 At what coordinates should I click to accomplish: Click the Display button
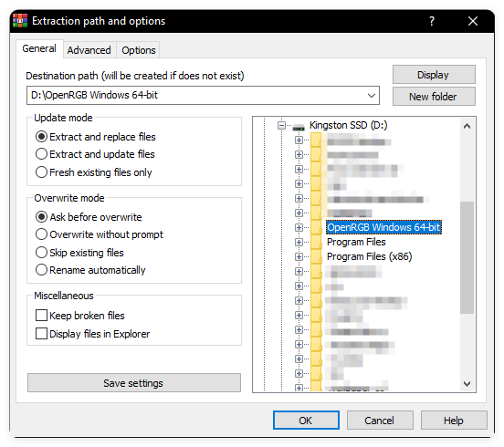point(434,75)
